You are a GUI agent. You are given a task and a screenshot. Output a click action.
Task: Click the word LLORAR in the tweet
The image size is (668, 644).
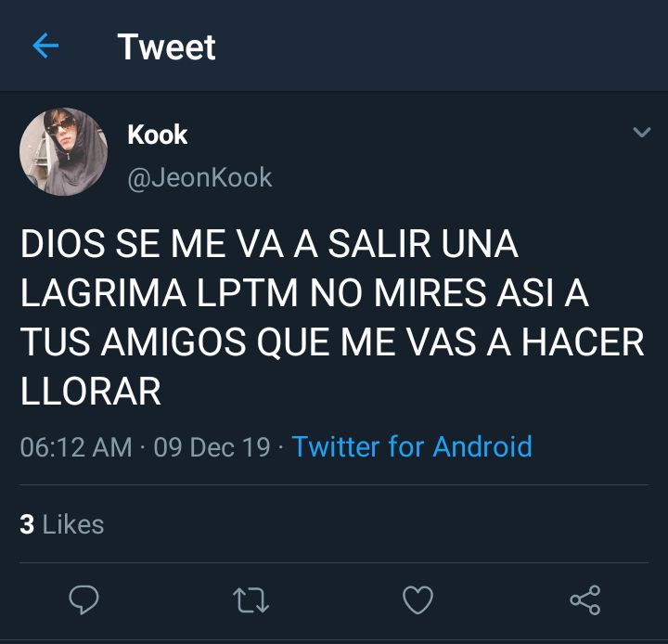coord(91,392)
